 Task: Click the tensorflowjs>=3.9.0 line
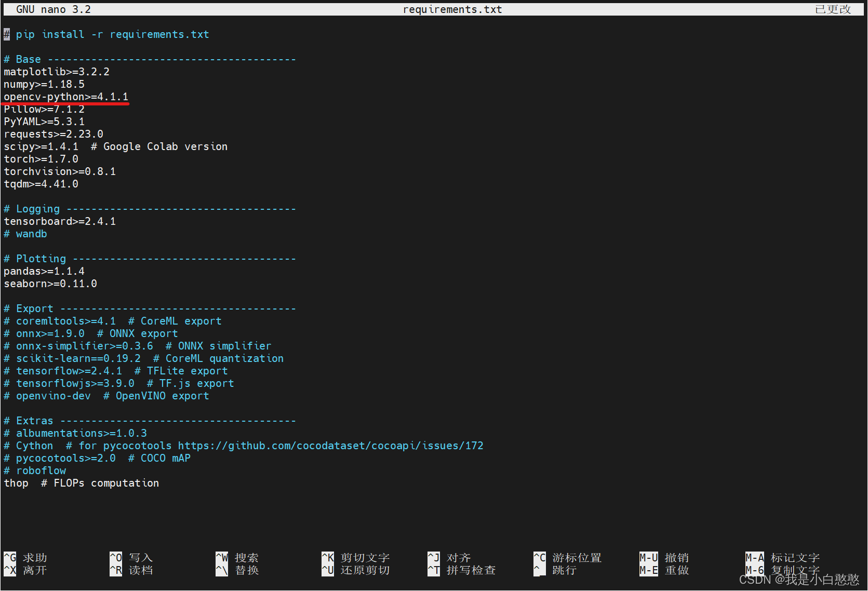[x=119, y=383]
